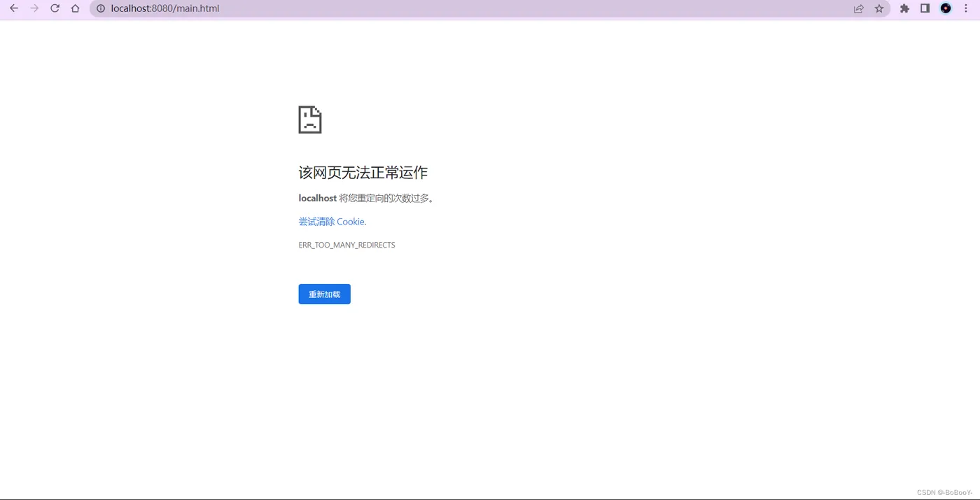The width and height of the screenshot is (980, 500).
Task: Click the 将您重定向的次数过多 message text
Action: pos(385,198)
